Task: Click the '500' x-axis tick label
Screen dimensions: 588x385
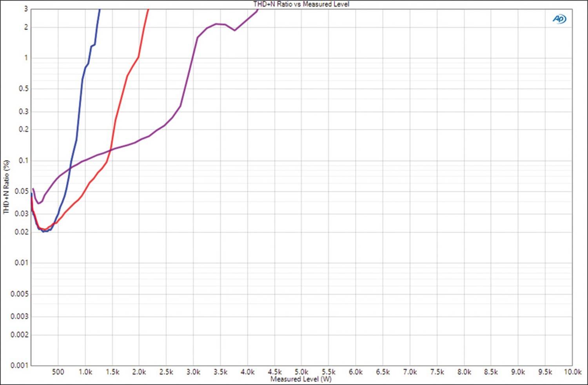Action: [x=58, y=372]
